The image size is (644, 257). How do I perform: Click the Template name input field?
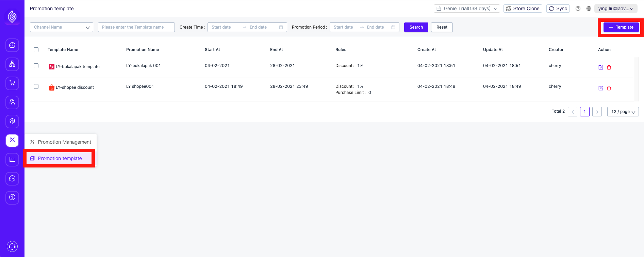tap(136, 27)
